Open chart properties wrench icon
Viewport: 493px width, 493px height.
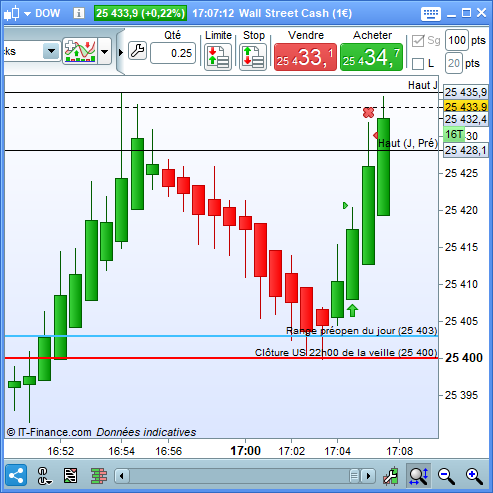(x=390, y=476)
